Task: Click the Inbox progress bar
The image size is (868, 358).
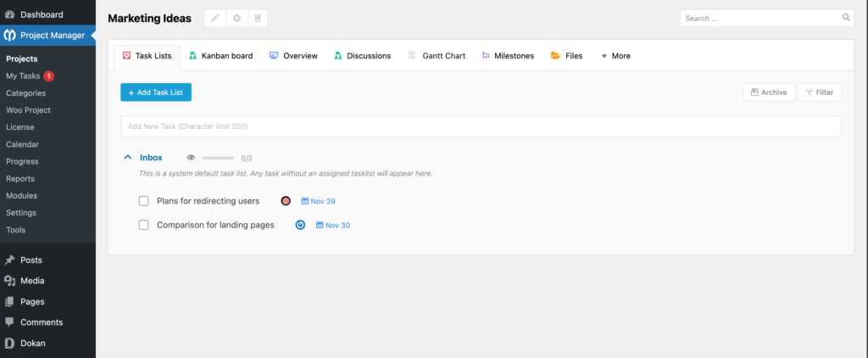Action: (x=218, y=158)
